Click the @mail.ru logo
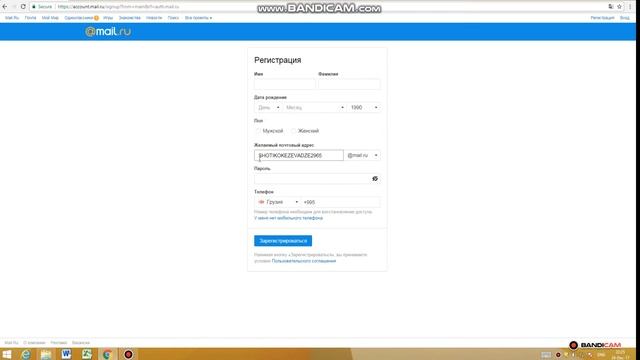This screenshot has width=640, height=360. 108,31
